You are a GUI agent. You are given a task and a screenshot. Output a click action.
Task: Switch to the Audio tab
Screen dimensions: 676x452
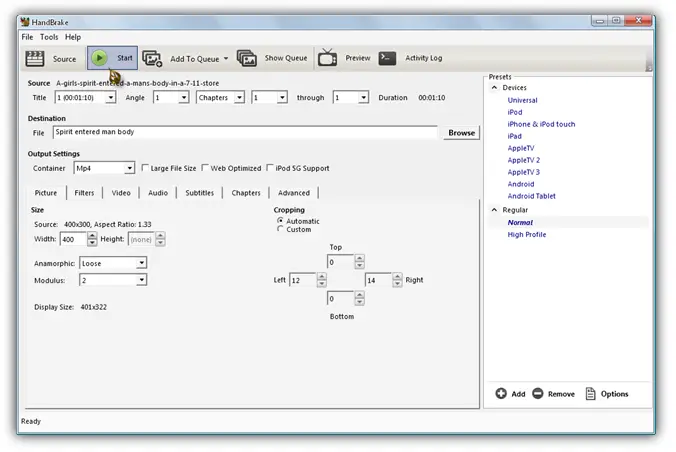point(158,193)
